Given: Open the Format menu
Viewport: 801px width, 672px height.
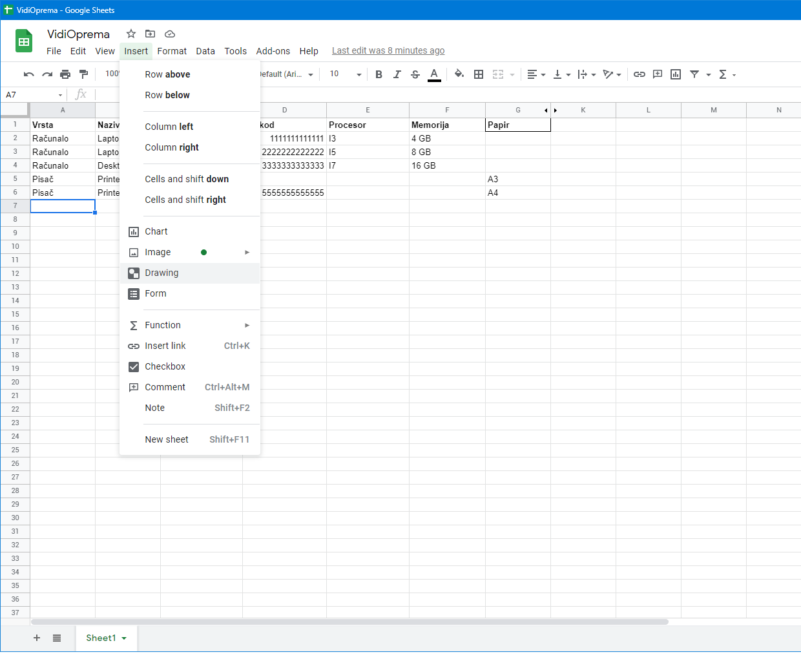Looking at the screenshot, I should point(172,51).
